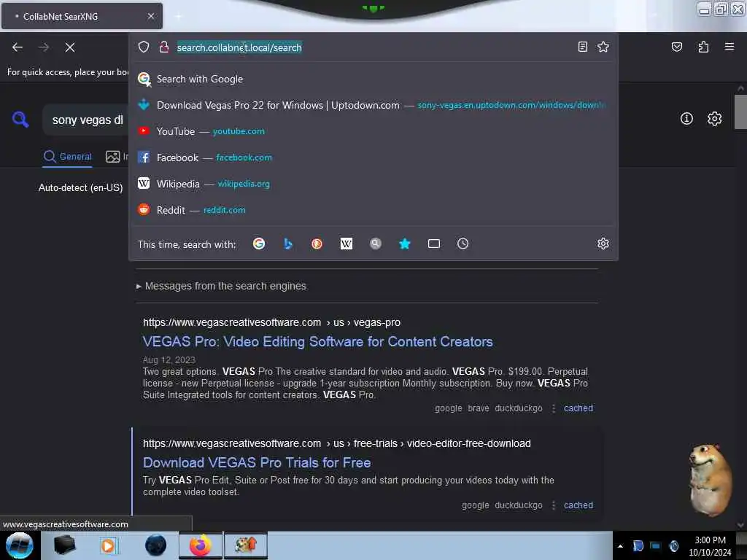Open SearXNG preferences gear icon

point(714,119)
